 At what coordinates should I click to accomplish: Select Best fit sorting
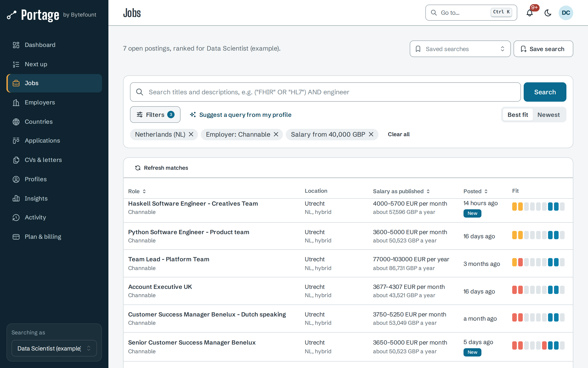517,115
